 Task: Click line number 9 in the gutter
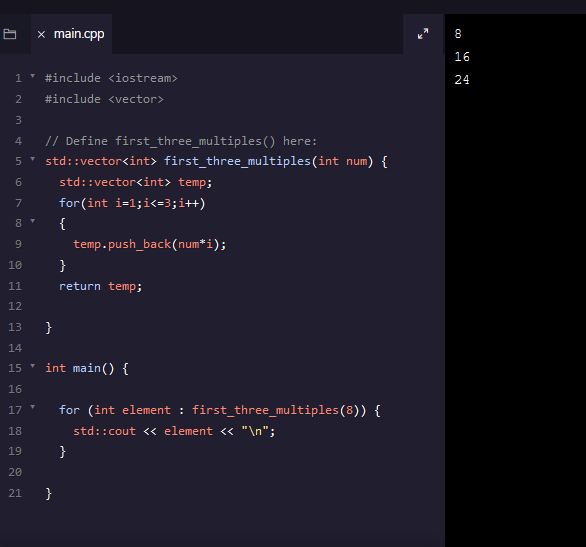(18, 244)
